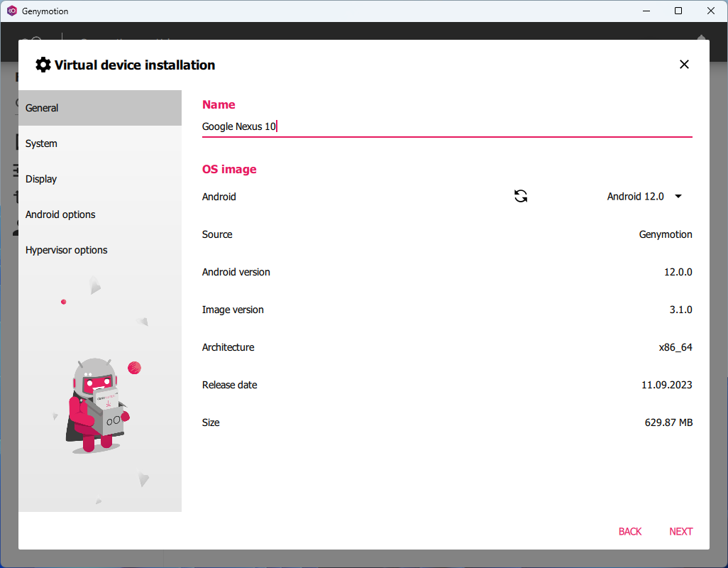
Task: Click the 11.09.2023 release date value
Action: [x=667, y=385]
